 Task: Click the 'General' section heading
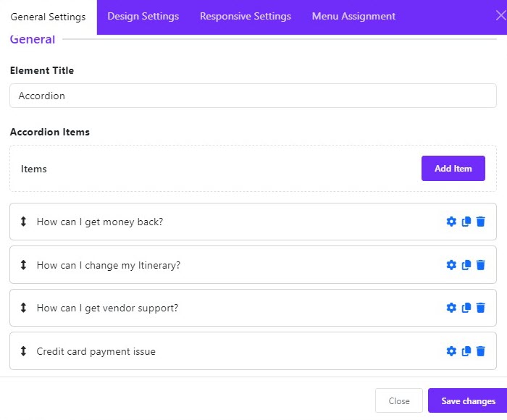click(x=33, y=39)
